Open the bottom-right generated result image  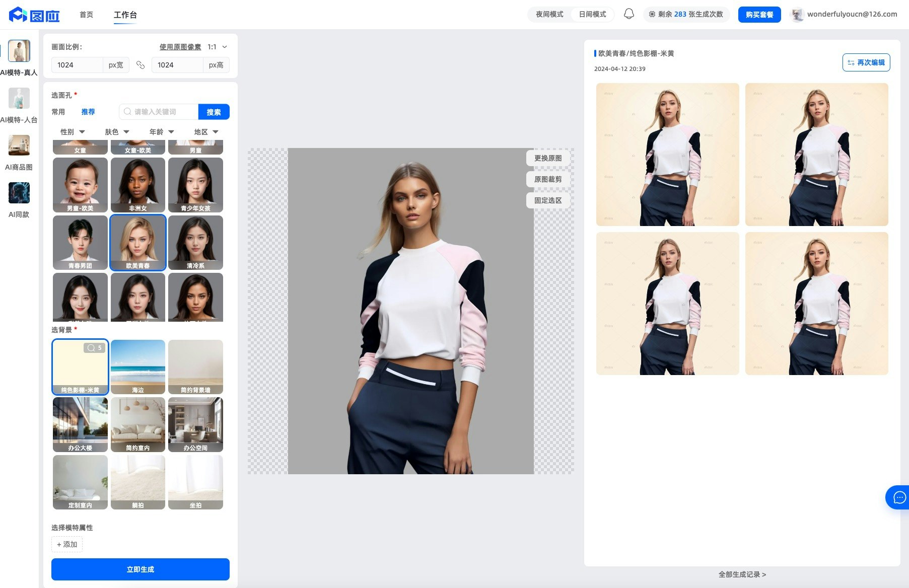[817, 304]
